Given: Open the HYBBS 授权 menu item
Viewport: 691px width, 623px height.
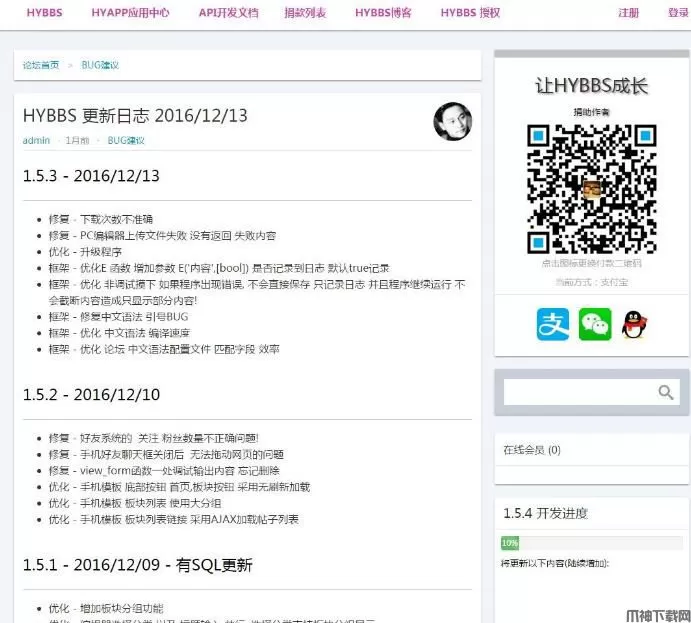Looking at the screenshot, I should pos(470,13).
